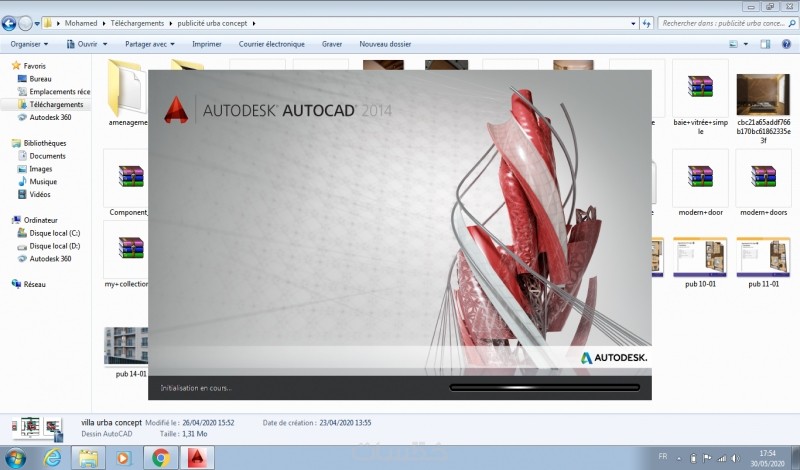Click the Action Center flag icon
The image size is (800, 470).
[707, 458]
